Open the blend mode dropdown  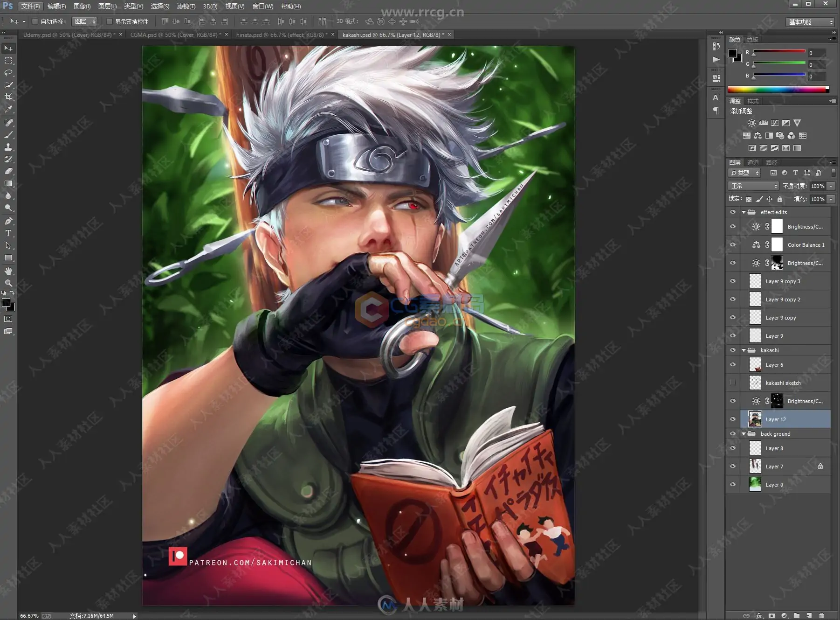point(753,186)
